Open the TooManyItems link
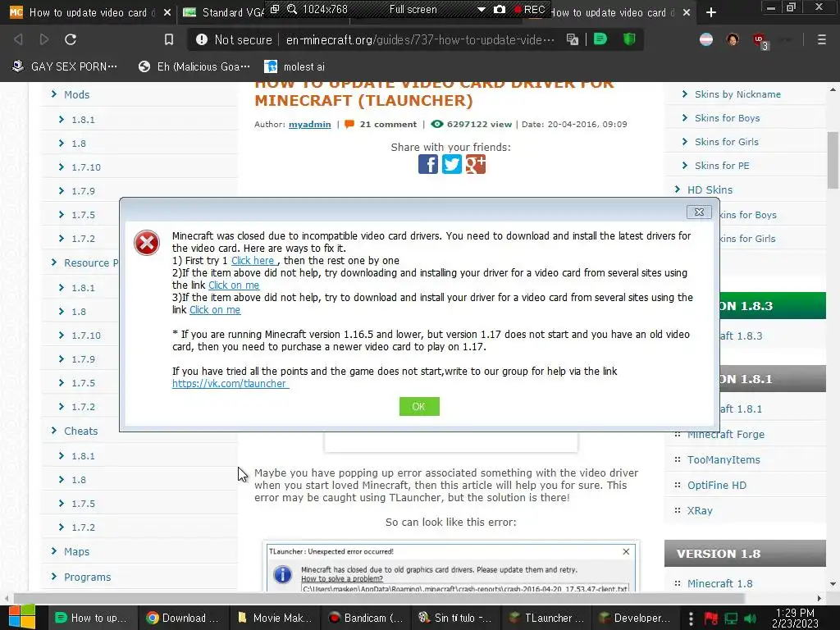Viewport: 840px width, 630px height. pos(724,459)
